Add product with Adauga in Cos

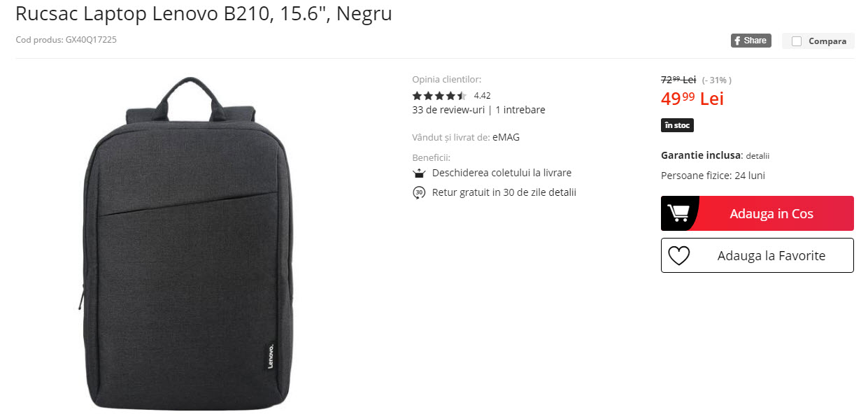[757, 213]
